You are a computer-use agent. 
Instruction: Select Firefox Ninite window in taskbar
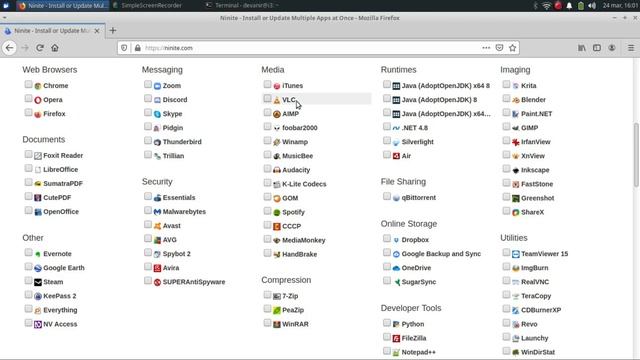[62, 5]
